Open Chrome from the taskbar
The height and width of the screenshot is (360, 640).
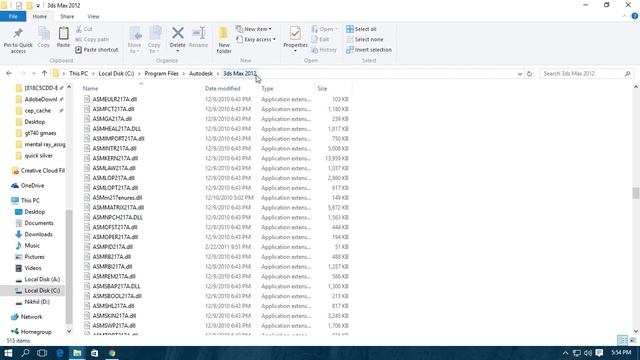[112, 353]
